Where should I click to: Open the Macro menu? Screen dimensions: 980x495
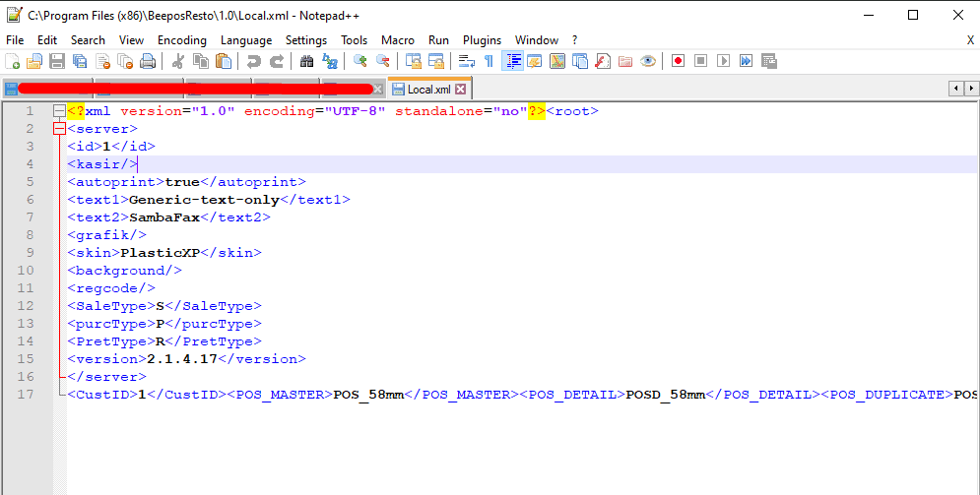click(398, 40)
